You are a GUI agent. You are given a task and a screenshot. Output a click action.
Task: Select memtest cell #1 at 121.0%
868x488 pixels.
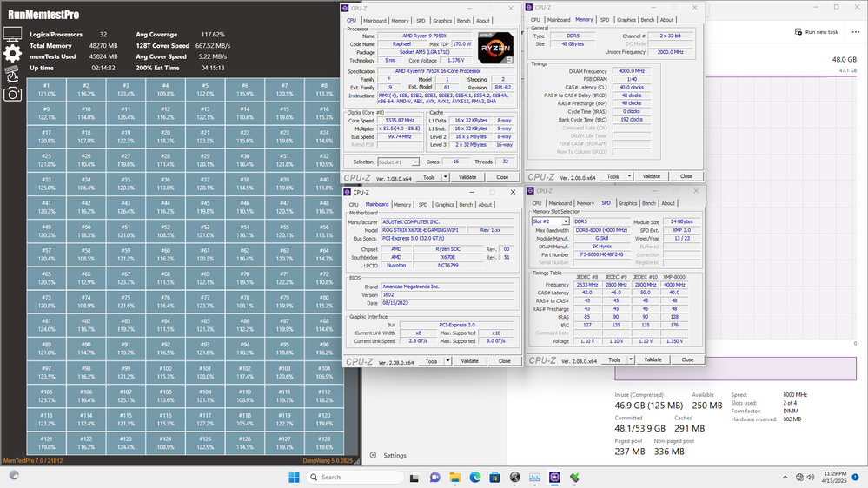coord(47,89)
